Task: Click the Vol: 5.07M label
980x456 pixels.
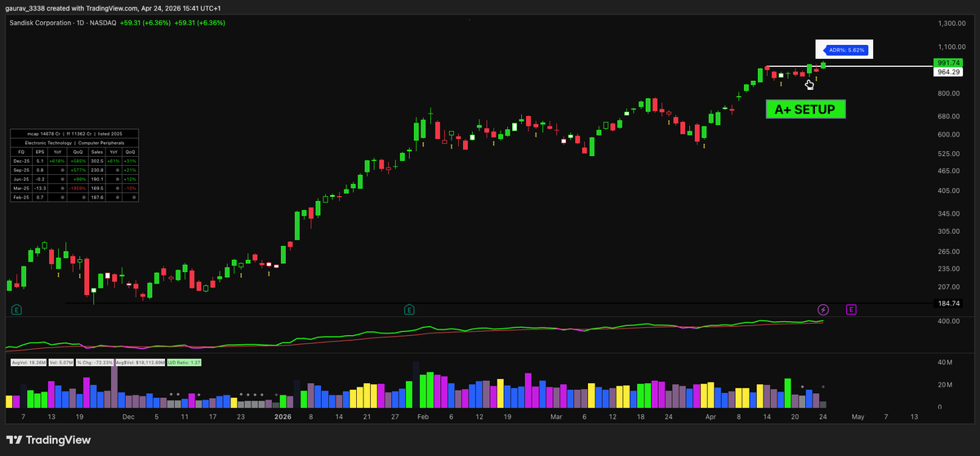Action: click(61, 363)
